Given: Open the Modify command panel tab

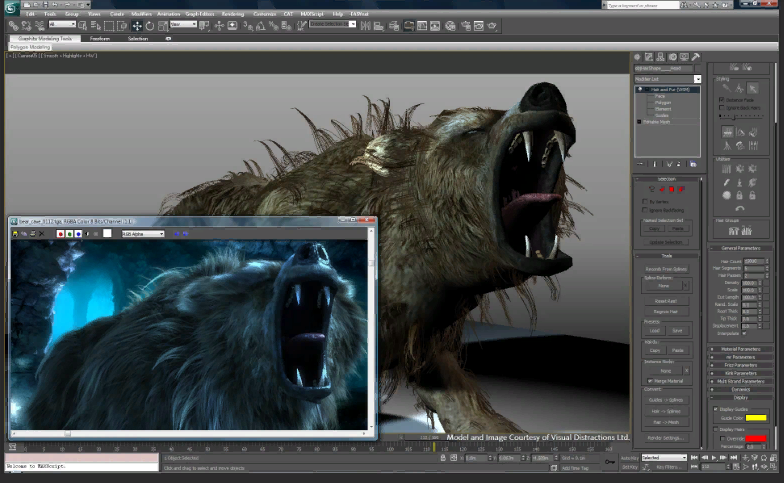Looking at the screenshot, I should coord(649,57).
